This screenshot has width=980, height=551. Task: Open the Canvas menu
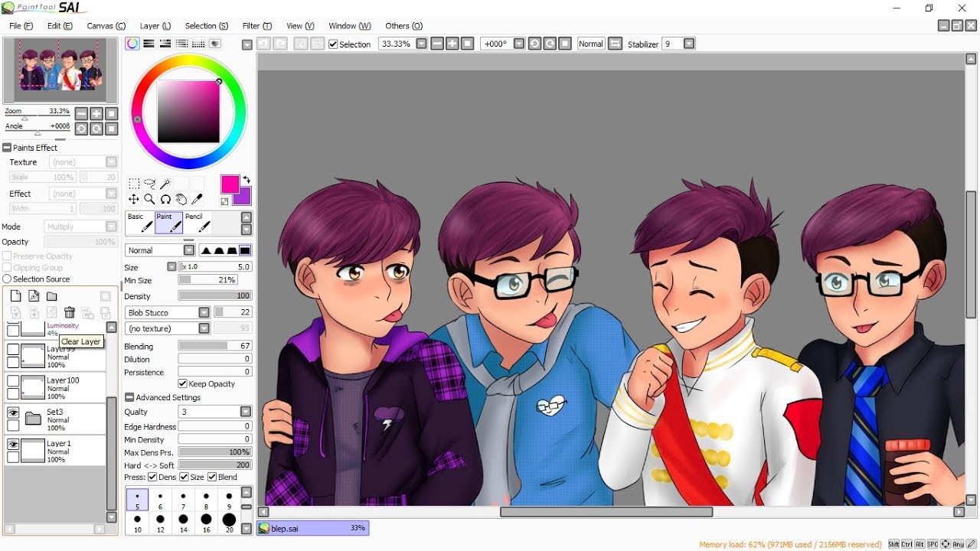click(x=106, y=26)
